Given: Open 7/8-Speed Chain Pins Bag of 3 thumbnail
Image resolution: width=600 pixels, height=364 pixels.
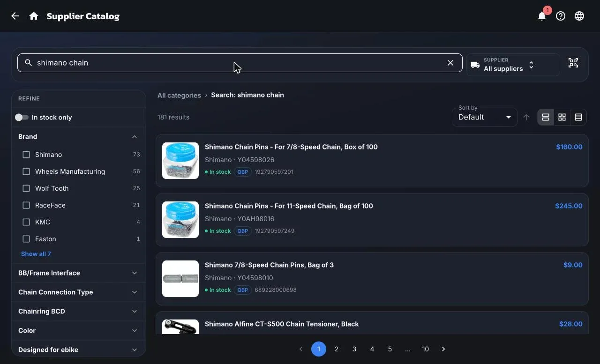Looking at the screenshot, I should click(x=180, y=279).
